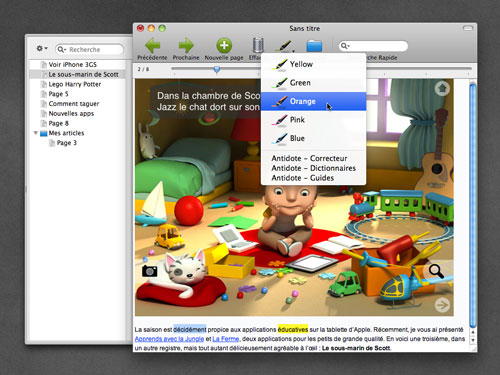Click the home arrow icon atop picture
Image resolution: width=500 pixels, height=375 pixels.
pyautogui.click(x=442, y=88)
